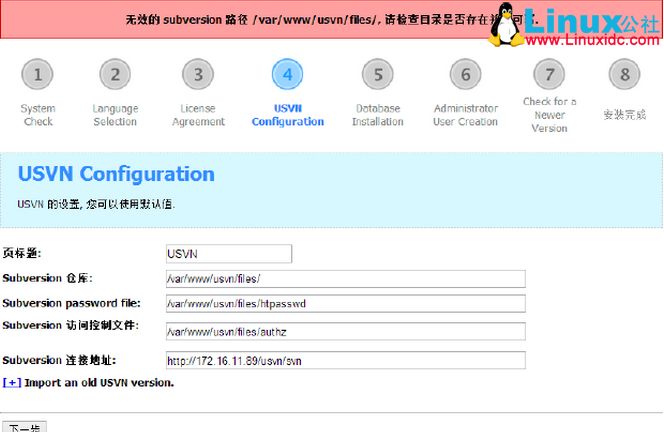Viewport: 664px width, 432px height.
Task: Select the License Agreement step label
Action: coord(198,115)
